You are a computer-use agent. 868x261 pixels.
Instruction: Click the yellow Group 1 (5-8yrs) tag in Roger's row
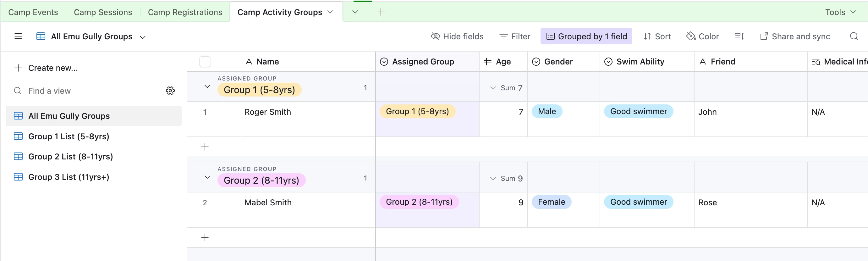417,112
